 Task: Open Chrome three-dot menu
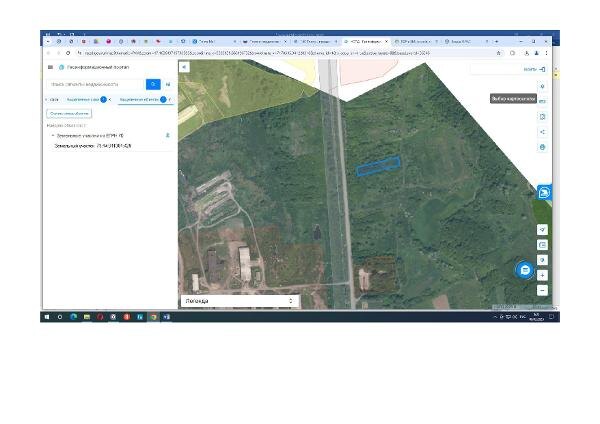click(x=546, y=53)
